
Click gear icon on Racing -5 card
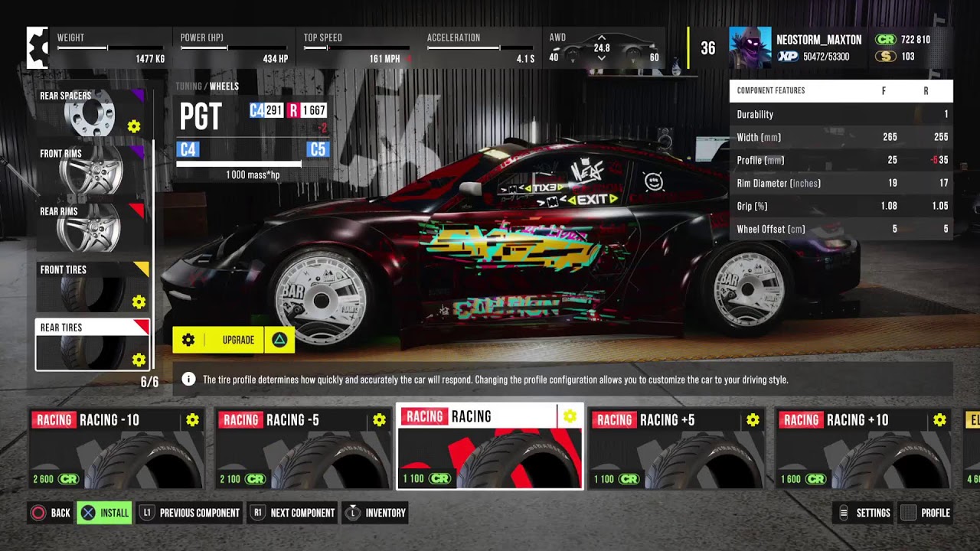tap(379, 420)
